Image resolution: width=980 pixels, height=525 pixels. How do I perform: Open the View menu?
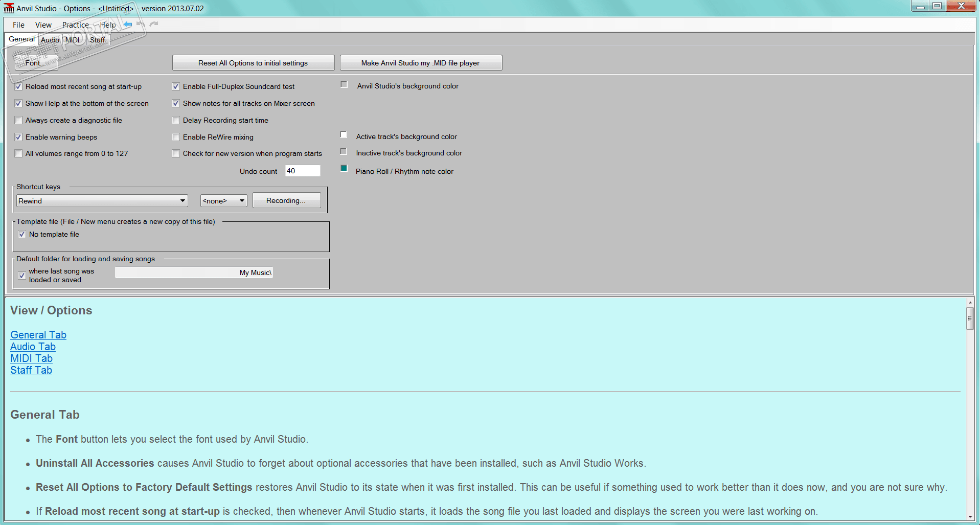(x=43, y=25)
